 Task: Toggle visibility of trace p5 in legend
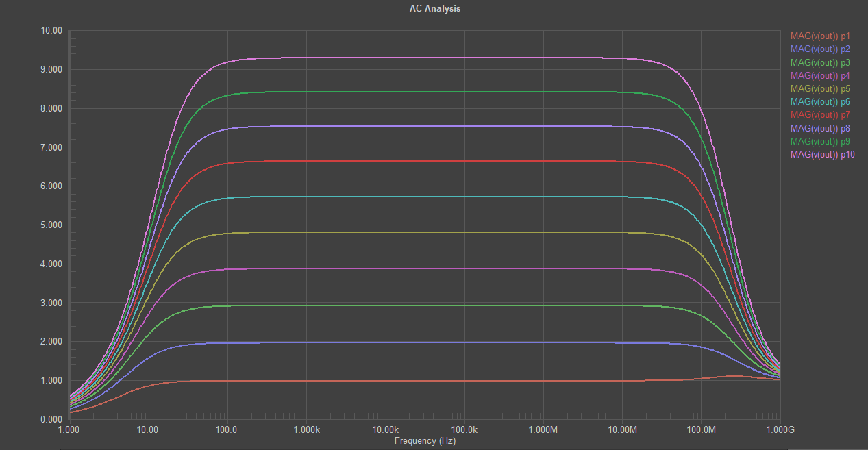pos(820,88)
